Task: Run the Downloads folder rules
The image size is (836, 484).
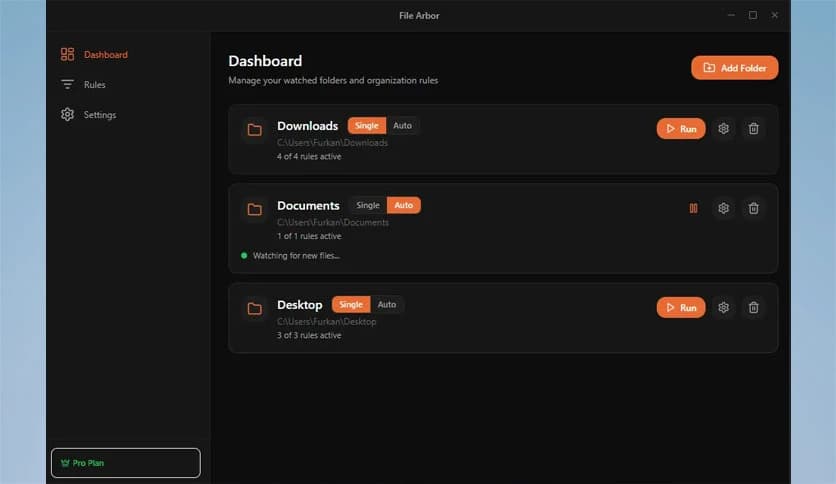Action: coord(681,128)
